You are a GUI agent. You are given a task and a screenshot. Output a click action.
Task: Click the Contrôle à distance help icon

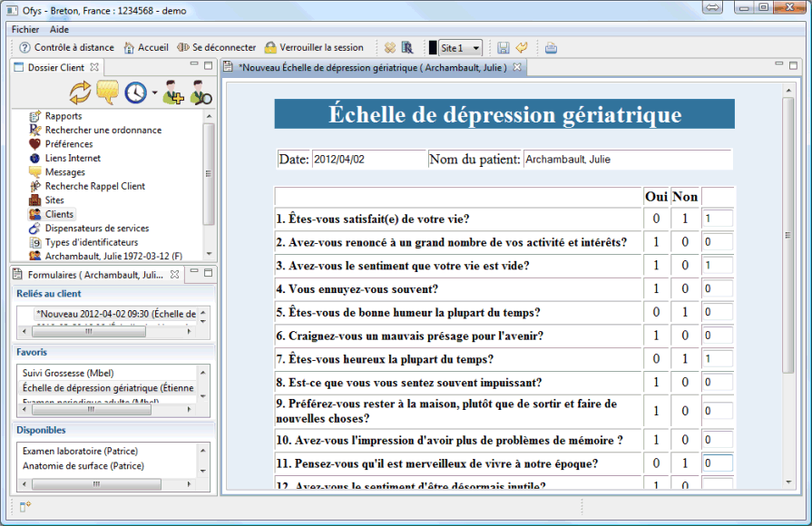[24, 48]
